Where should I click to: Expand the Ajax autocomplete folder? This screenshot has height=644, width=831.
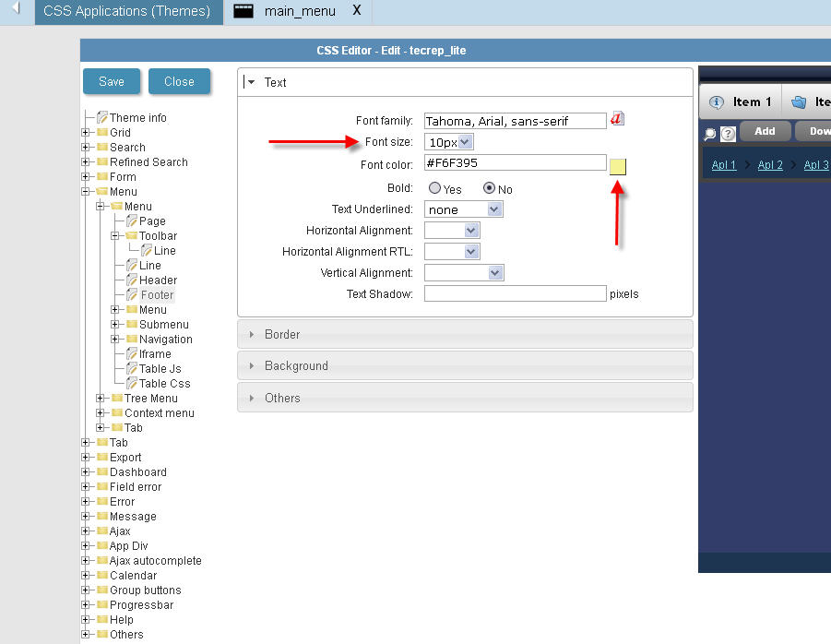(x=86, y=560)
